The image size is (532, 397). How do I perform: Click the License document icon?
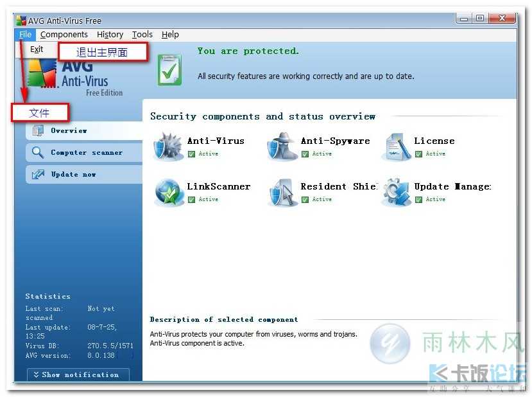pyautogui.click(x=396, y=146)
